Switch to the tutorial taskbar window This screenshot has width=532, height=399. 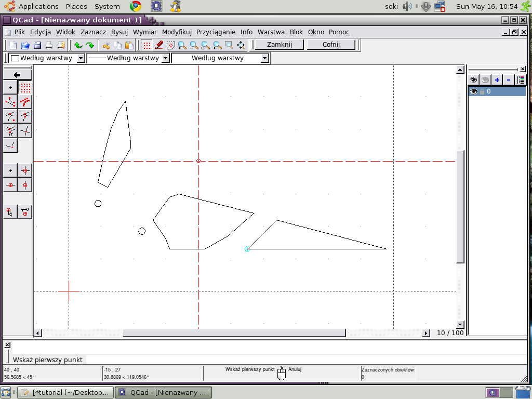click(x=65, y=393)
